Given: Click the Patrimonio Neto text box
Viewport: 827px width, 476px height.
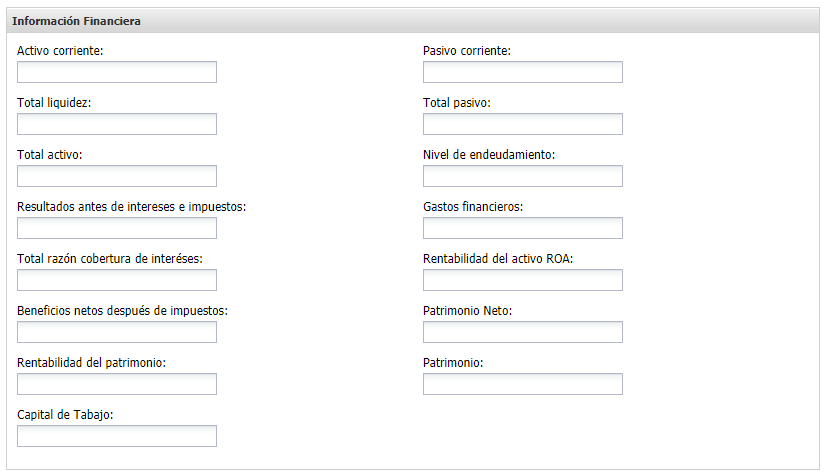Looking at the screenshot, I should coord(522,332).
